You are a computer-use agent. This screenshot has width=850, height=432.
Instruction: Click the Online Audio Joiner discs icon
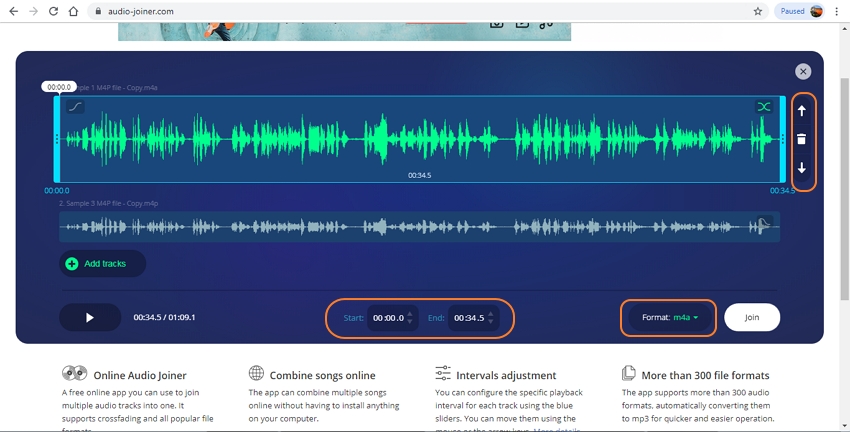pos(74,373)
